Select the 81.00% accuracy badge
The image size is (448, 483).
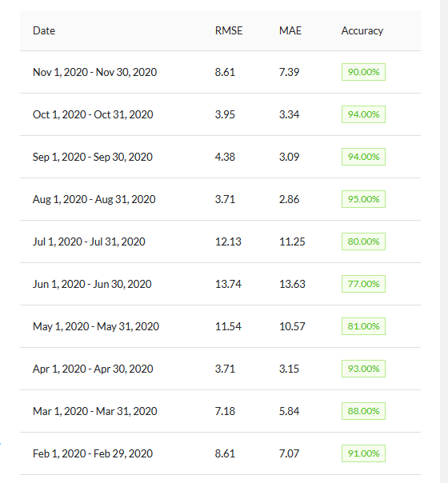pos(363,326)
